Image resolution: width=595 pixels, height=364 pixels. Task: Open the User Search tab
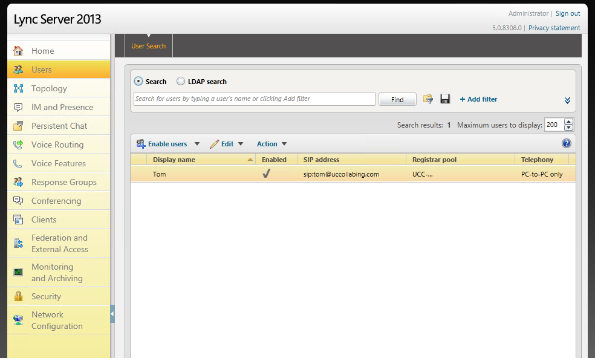(148, 46)
